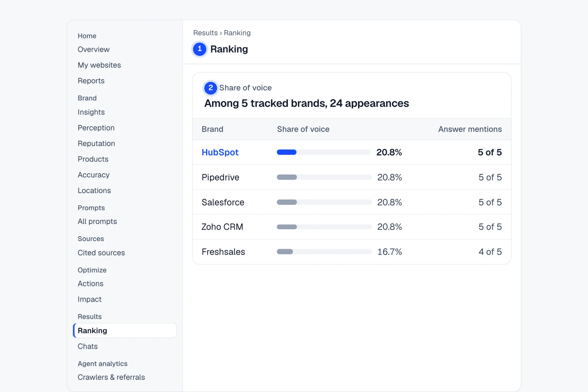The width and height of the screenshot is (588, 392).
Task: Open the Accuracy section
Action: click(x=94, y=175)
